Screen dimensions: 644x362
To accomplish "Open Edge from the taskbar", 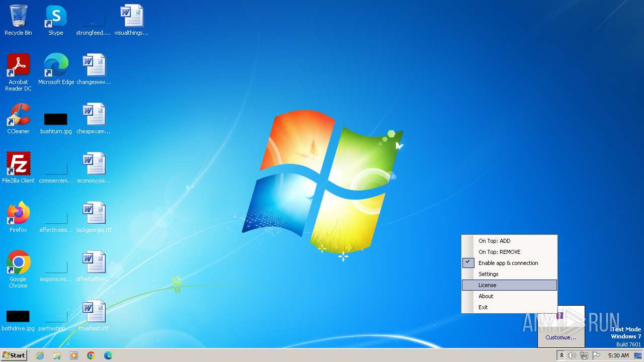I will (108, 355).
